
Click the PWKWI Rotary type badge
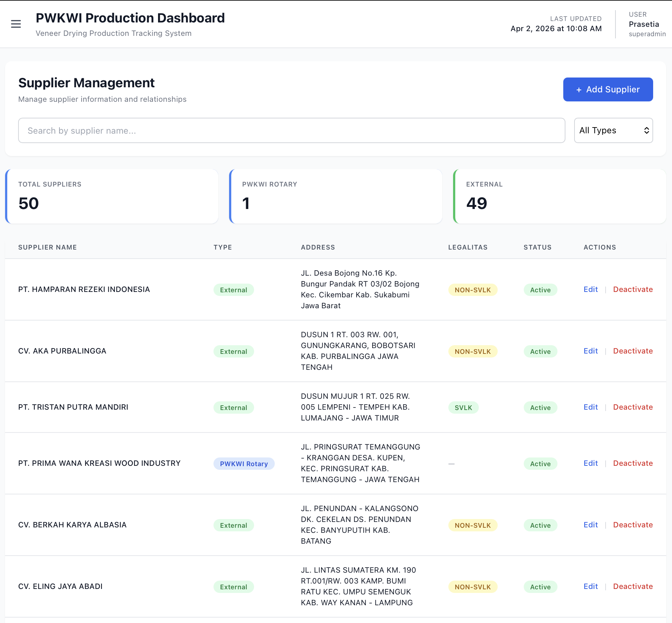coord(244,464)
